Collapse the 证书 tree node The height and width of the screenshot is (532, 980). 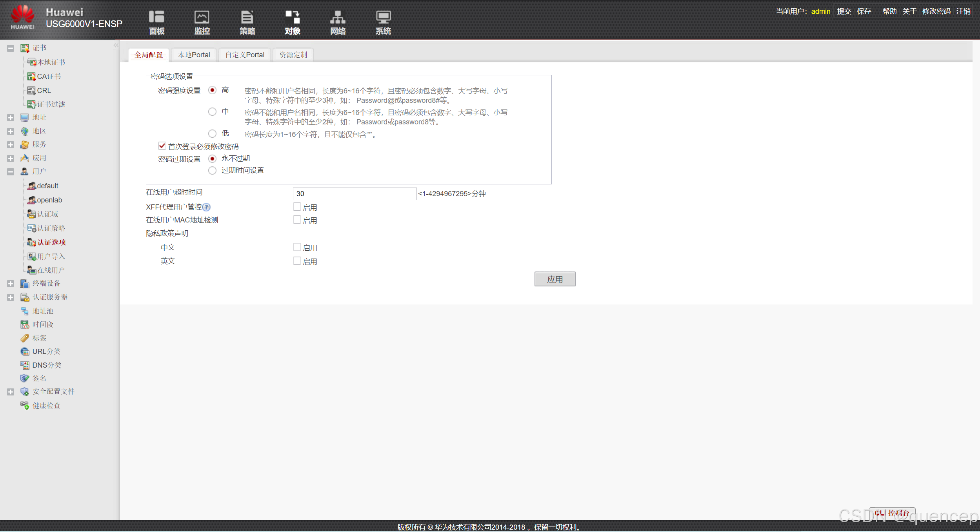(x=11, y=48)
